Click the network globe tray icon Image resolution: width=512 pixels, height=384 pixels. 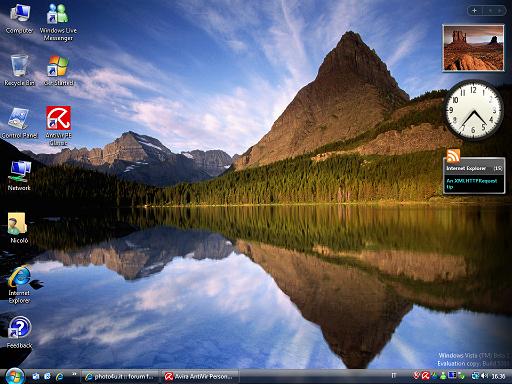click(x=475, y=376)
